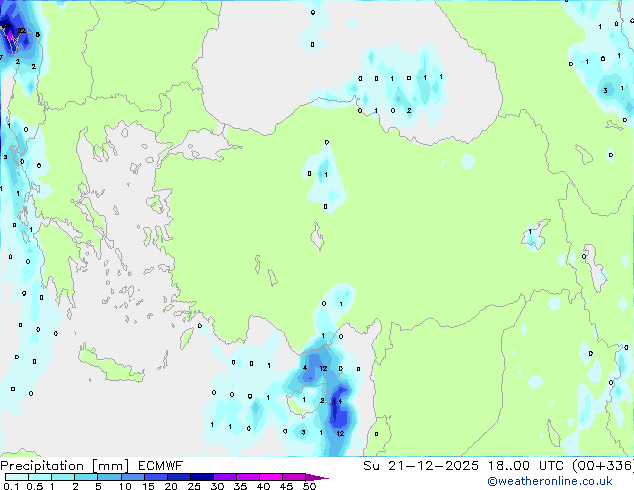Open the weatheronline.co.uk copyright link
Viewport: 634px width, 490px height.
click(x=549, y=481)
